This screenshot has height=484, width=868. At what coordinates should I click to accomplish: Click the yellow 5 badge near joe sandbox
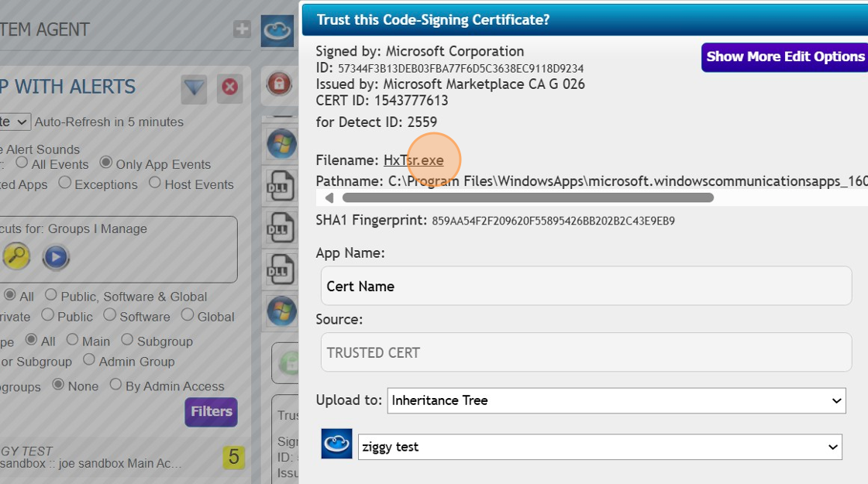click(234, 458)
